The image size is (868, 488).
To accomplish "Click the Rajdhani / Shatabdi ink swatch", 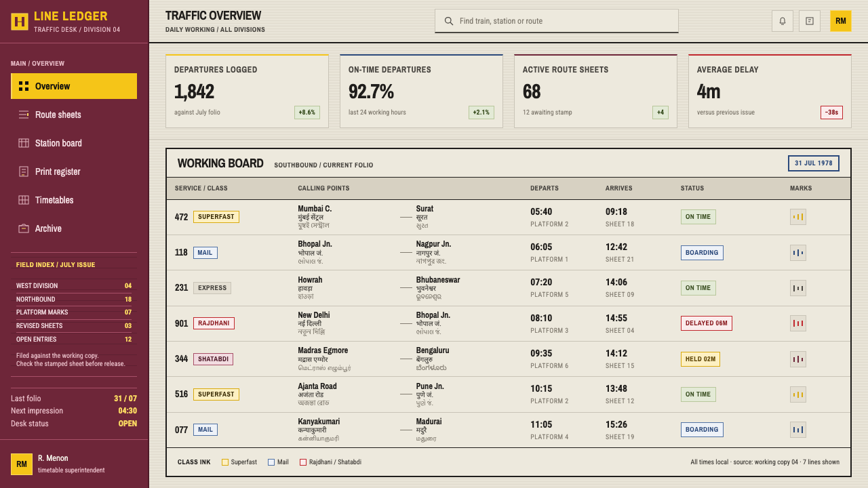I will pos(303,462).
